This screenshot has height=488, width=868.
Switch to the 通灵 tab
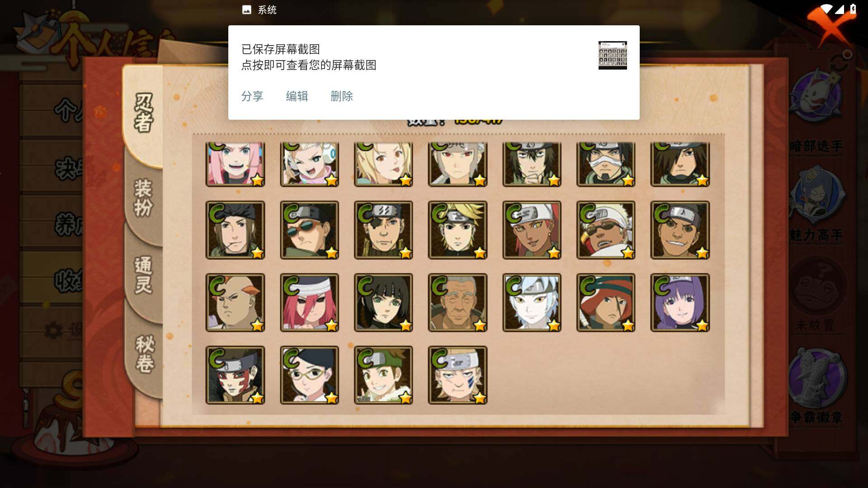pyautogui.click(x=144, y=275)
